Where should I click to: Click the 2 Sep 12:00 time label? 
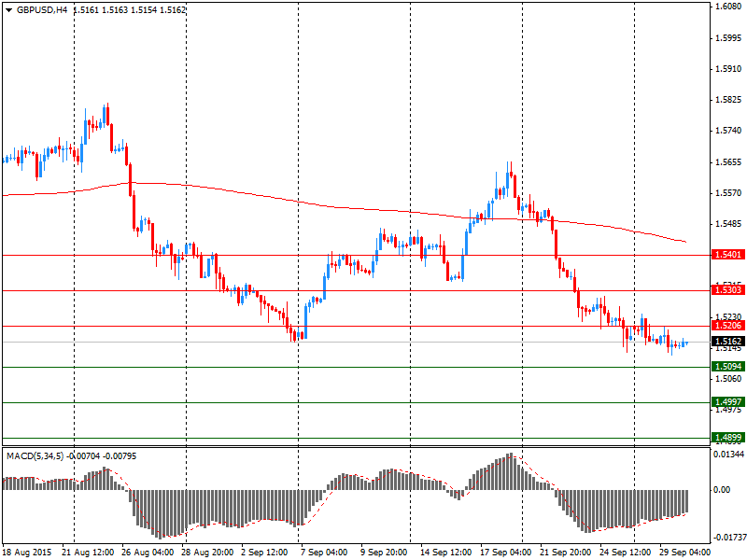tap(265, 553)
